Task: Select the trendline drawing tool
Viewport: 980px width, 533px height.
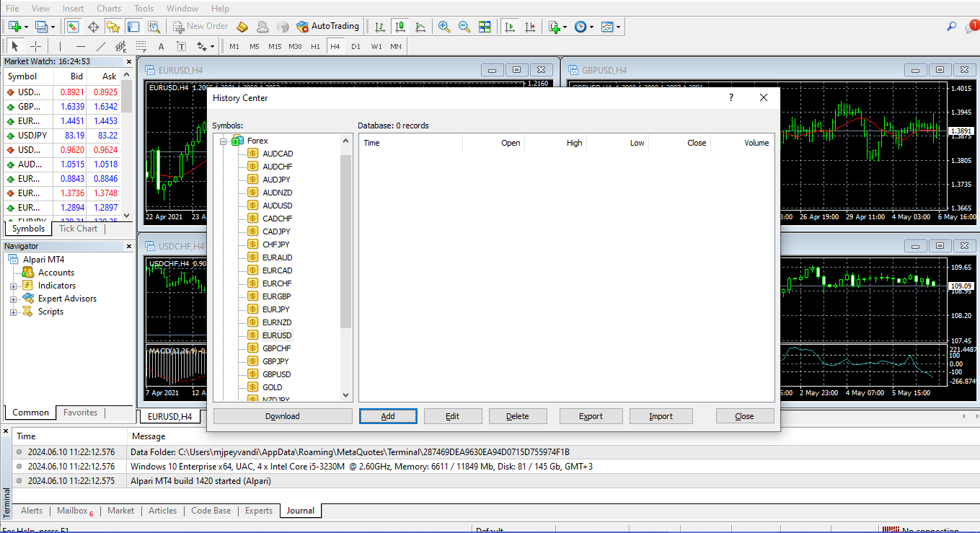Action: (101, 46)
